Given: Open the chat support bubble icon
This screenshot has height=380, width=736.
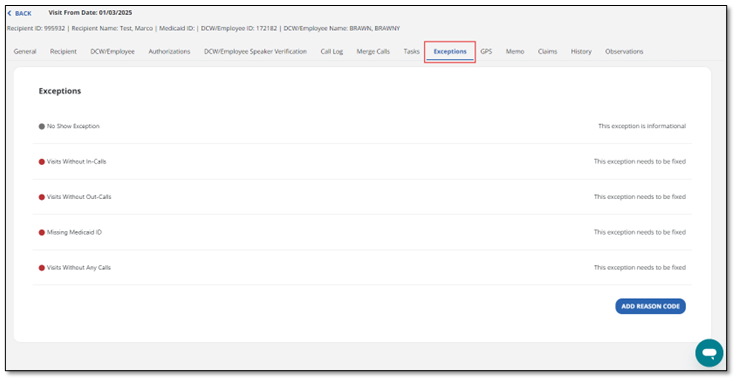Looking at the screenshot, I should pos(709,353).
